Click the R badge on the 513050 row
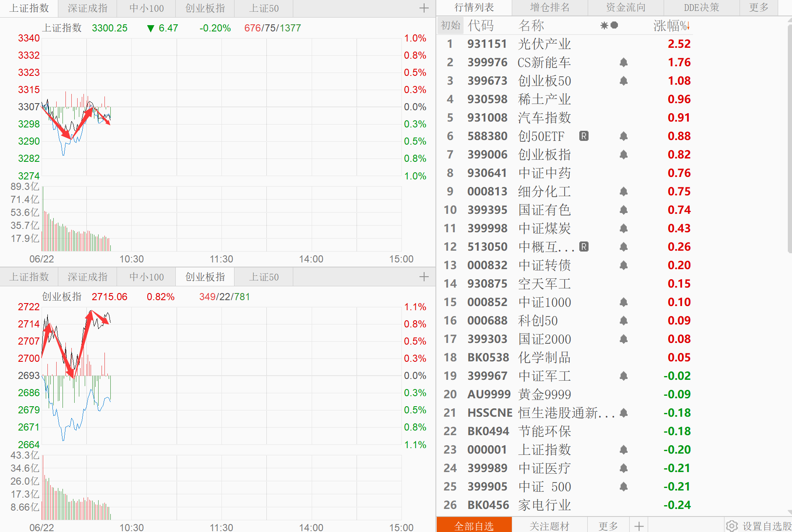The image size is (792, 532). pyautogui.click(x=584, y=247)
